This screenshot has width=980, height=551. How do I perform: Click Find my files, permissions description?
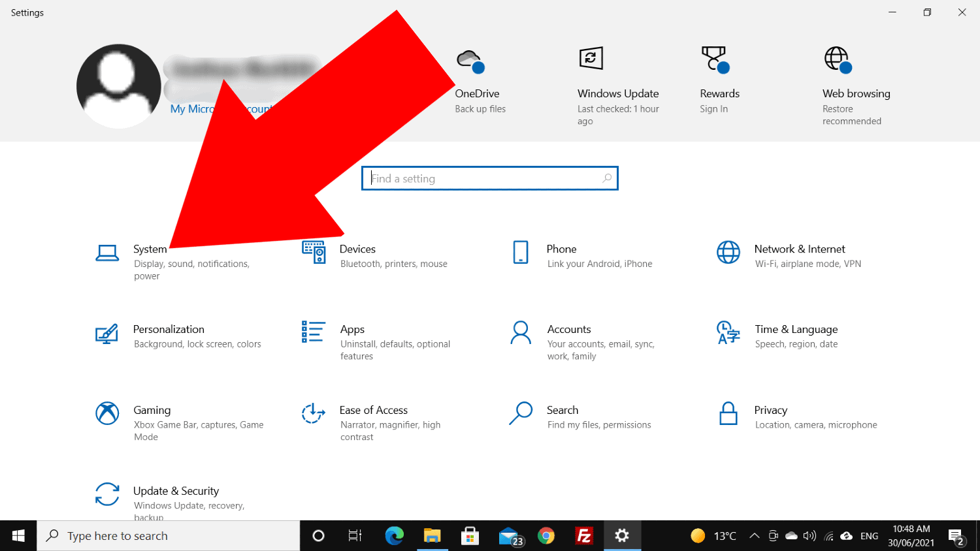pos(599,425)
